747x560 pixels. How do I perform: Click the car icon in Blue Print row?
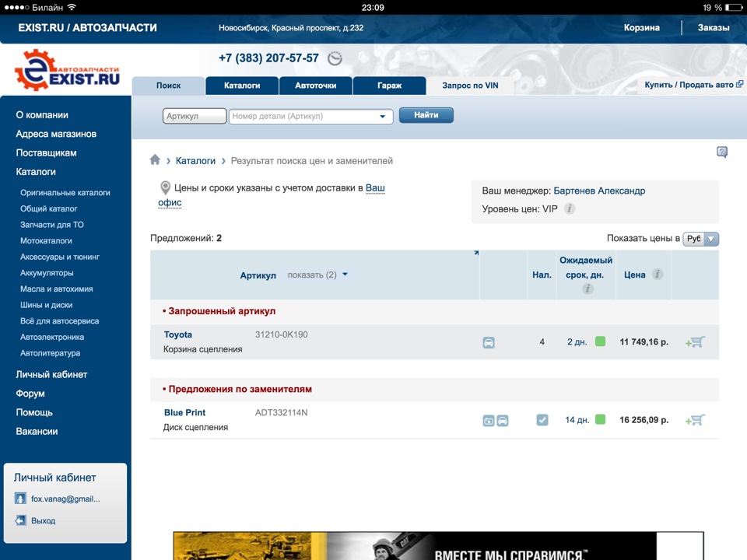click(x=503, y=421)
